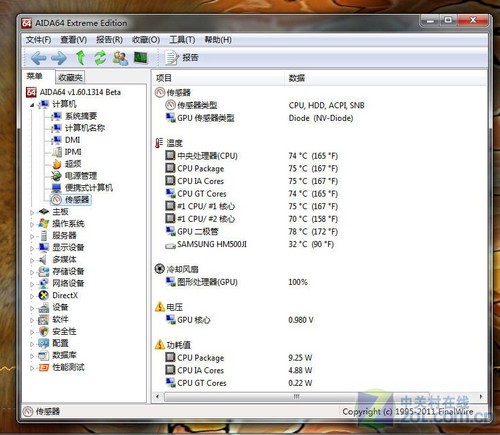Expand the 存储设备 tree node
This screenshot has width=500, height=435.
(x=32, y=272)
